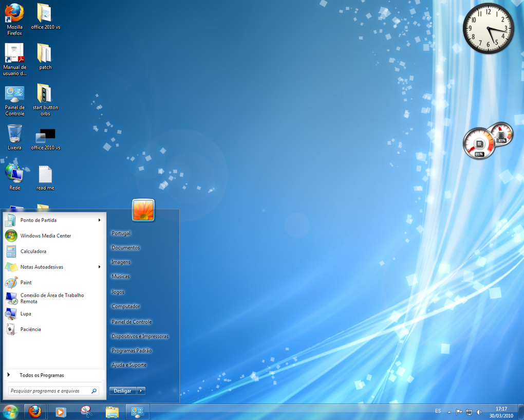Launch Paint from Start menu
The image size is (524, 420).
click(x=54, y=283)
